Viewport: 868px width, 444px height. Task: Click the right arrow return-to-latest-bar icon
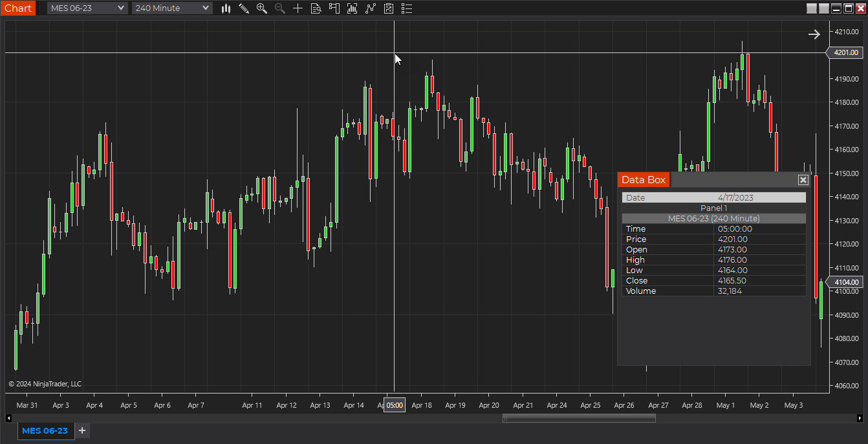click(814, 34)
